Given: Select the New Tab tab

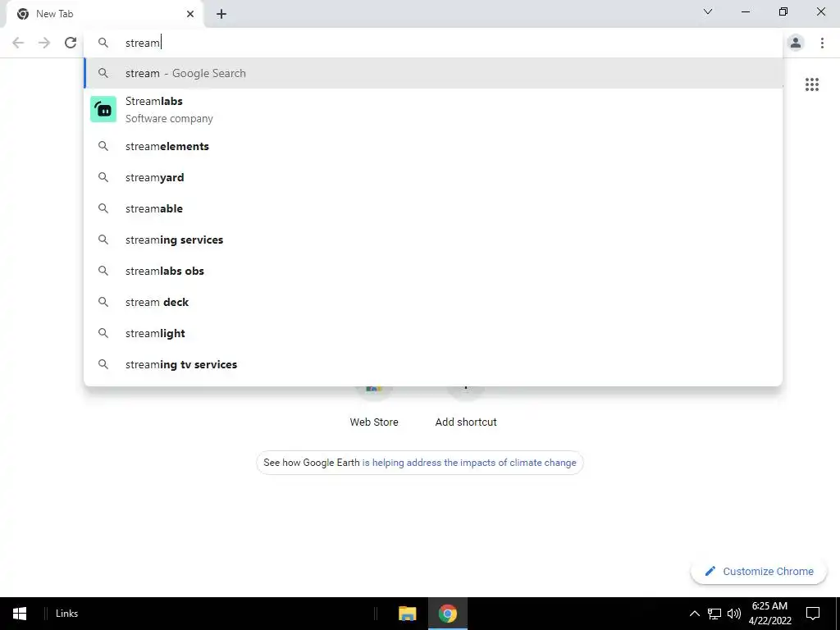Looking at the screenshot, I should 104,14.
